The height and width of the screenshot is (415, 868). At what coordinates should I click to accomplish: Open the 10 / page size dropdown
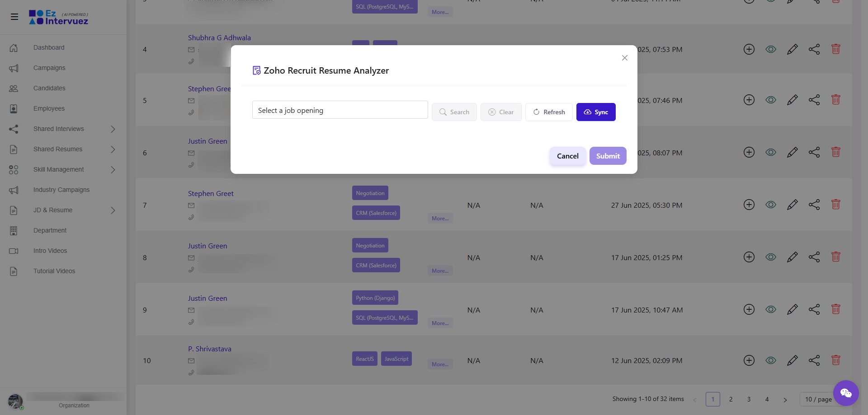[817, 399]
